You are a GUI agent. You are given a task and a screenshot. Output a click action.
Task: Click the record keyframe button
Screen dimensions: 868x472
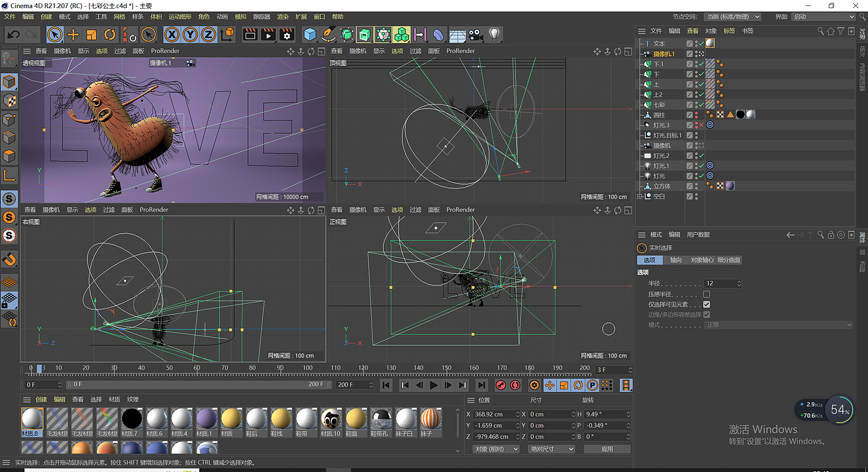point(500,385)
